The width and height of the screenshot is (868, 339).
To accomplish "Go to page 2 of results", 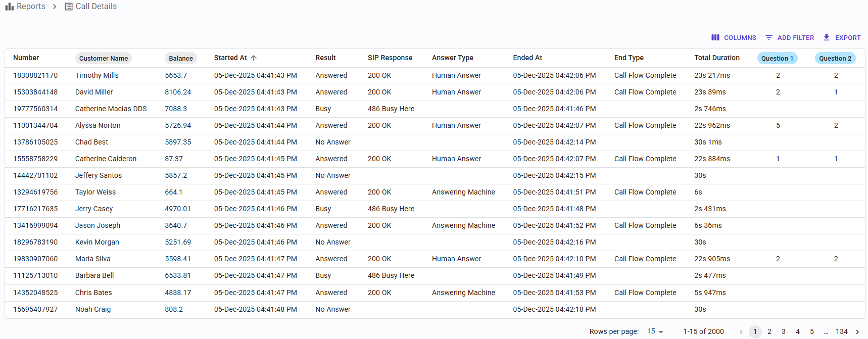I will 769,332.
